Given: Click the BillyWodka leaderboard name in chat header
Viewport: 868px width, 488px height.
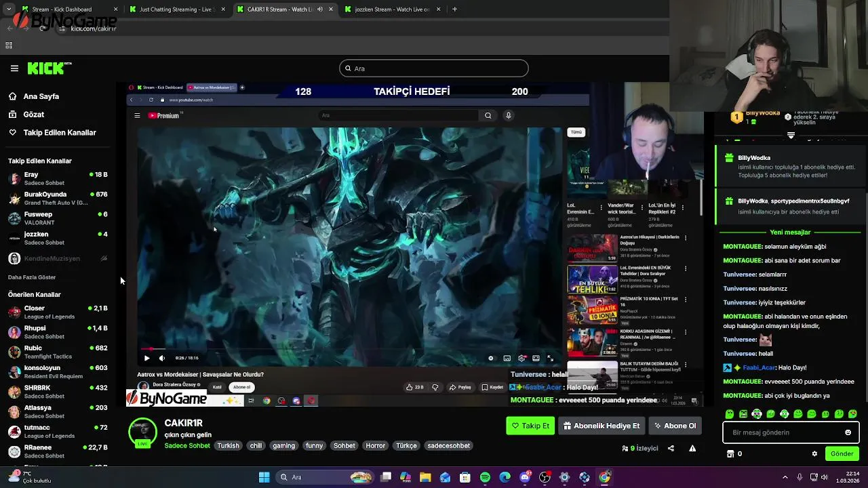Looking at the screenshot, I should point(763,113).
